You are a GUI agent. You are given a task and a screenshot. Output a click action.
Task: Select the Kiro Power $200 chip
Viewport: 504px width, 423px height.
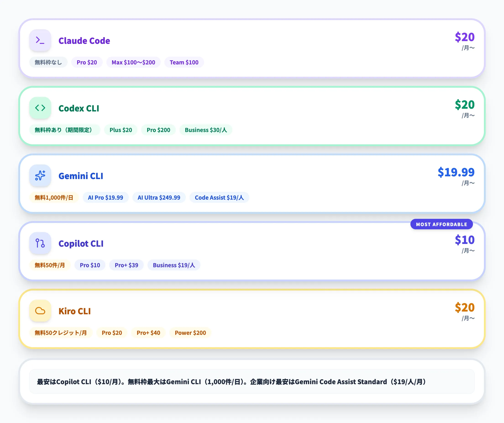pyautogui.click(x=190, y=333)
